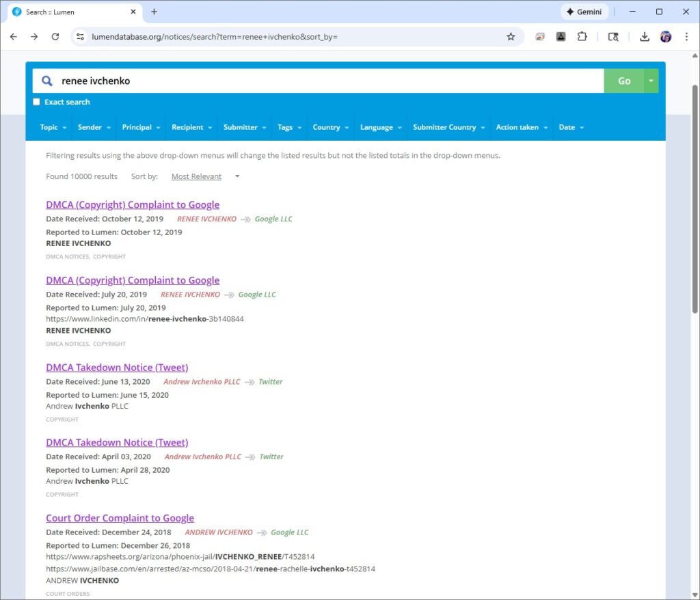The image size is (700, 600).
Task: Open the profile avatar icon
Action: [666, 37]
